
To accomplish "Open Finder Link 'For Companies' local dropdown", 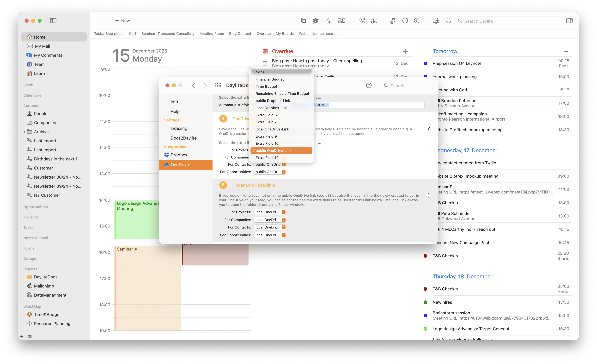I will tap(270, 220).
